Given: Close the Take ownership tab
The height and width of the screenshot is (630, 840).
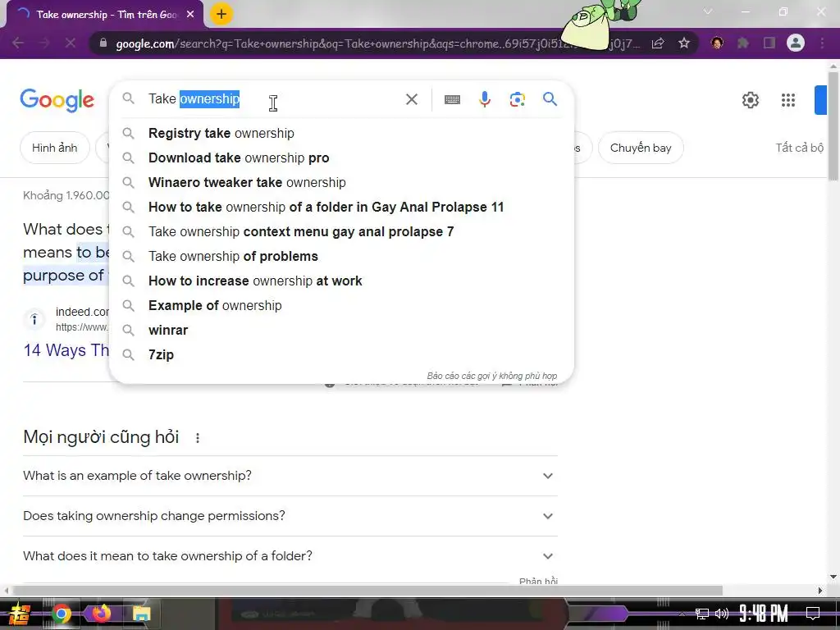Looking at the screenshot, I should pyautogui.click(x=190, y=15).
